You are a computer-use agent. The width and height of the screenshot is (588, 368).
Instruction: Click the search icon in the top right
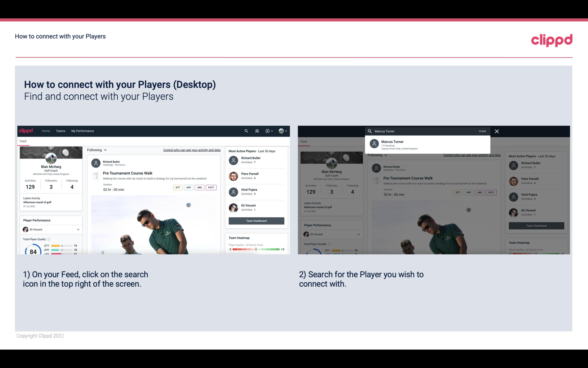[x=246, y=131]
